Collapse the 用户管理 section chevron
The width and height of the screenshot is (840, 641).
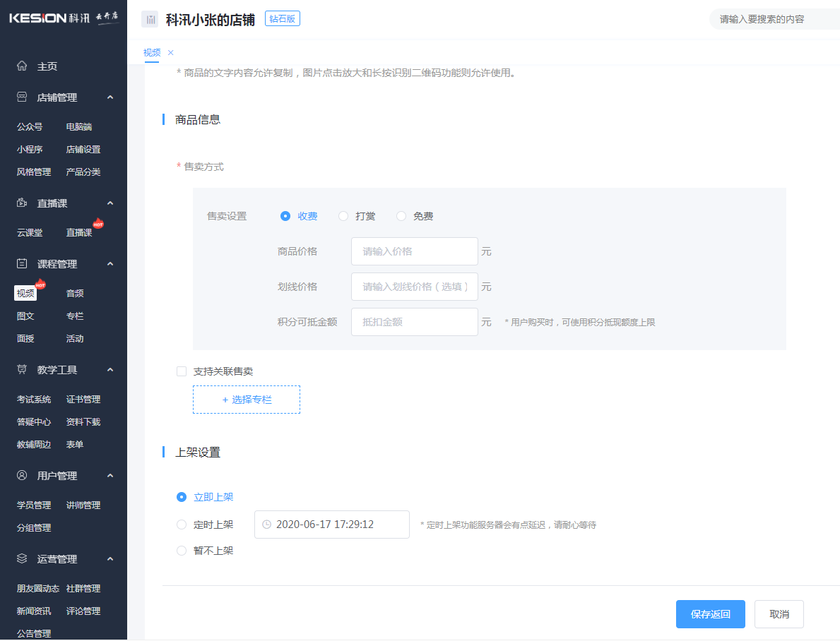(x=110, y=475)
